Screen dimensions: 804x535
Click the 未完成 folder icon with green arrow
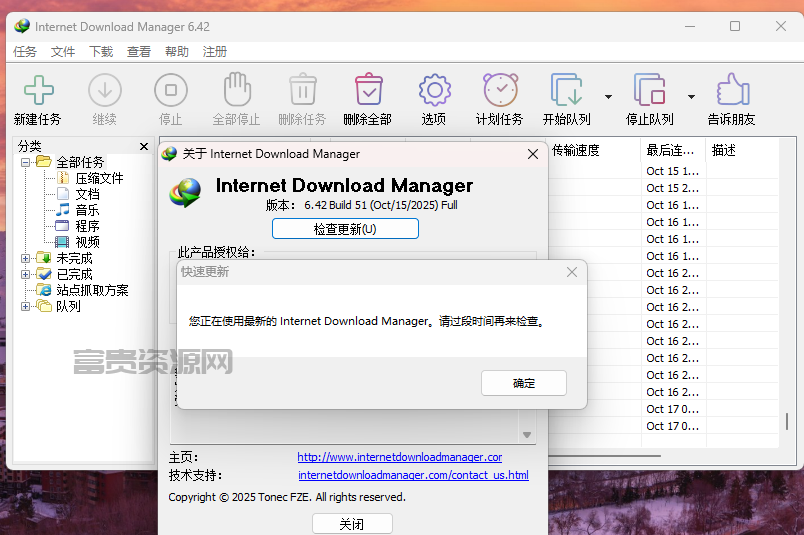click(44, 258)
